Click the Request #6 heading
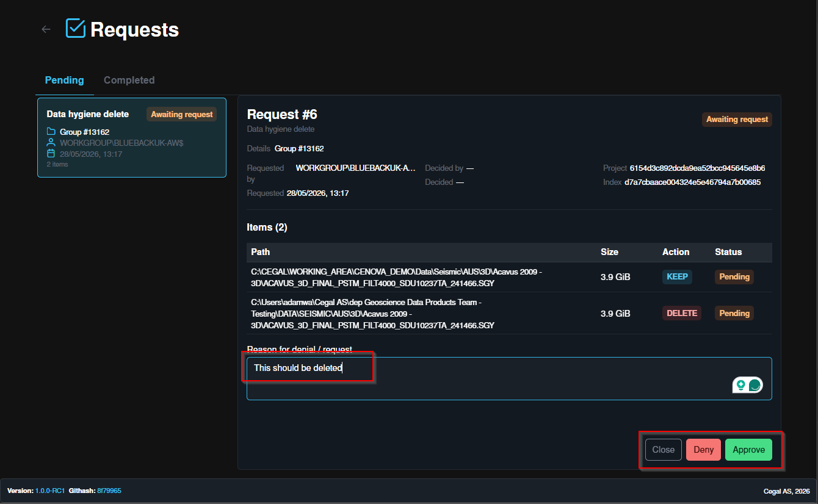This screenshot has height=504, width=818. tap(282, 115)
